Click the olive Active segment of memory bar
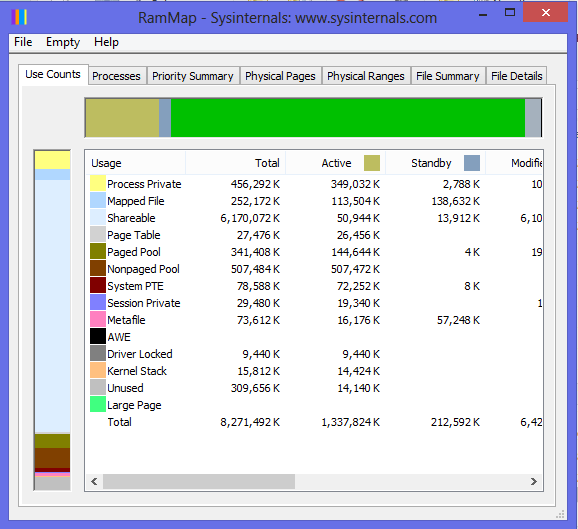The height and width of the screenshot is (529, 578). (122, 118)
